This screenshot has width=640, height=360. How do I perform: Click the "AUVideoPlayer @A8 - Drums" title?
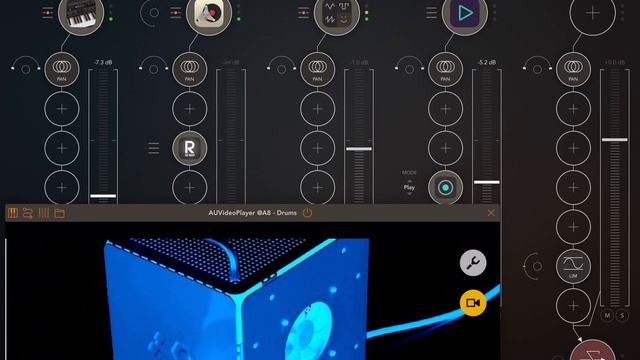coord(252,213)
